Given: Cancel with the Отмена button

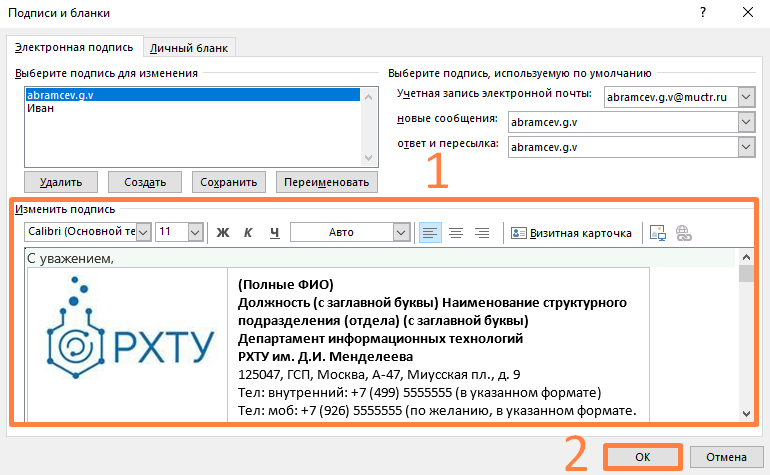Looking at the screenshot, I should [726, 457].
